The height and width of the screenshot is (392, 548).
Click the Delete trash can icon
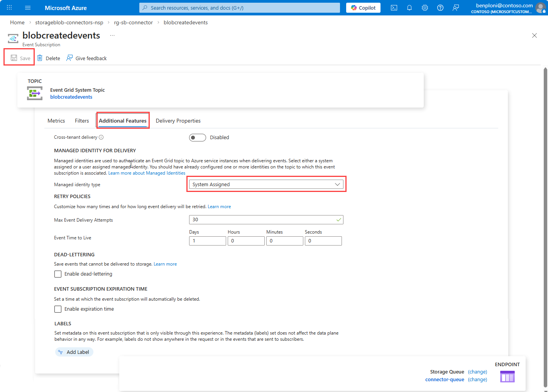tap(40, 58)
